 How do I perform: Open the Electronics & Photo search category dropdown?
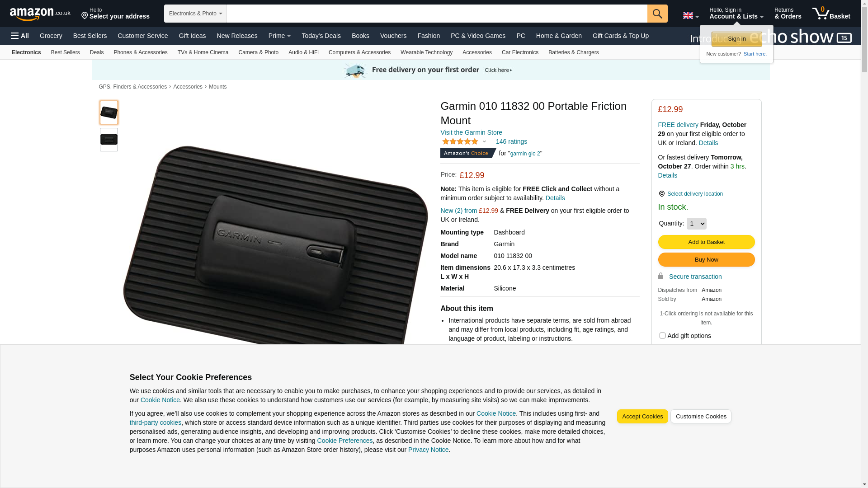195,14
